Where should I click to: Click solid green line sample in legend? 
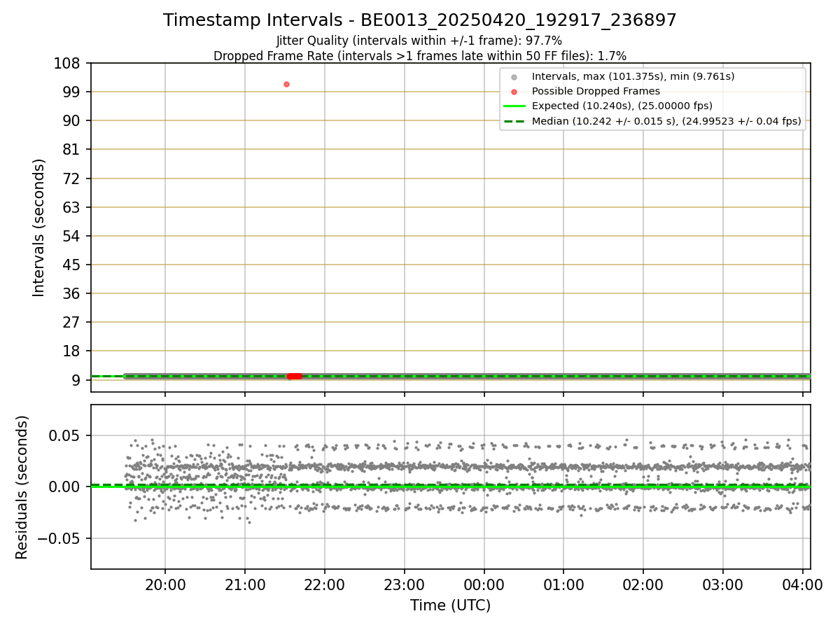[514, 106]
